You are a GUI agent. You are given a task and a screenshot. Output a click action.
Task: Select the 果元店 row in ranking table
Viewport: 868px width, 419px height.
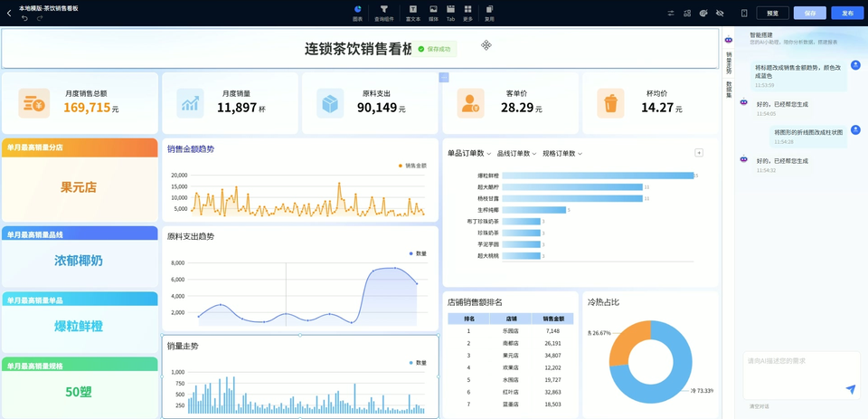click(510, 356)
